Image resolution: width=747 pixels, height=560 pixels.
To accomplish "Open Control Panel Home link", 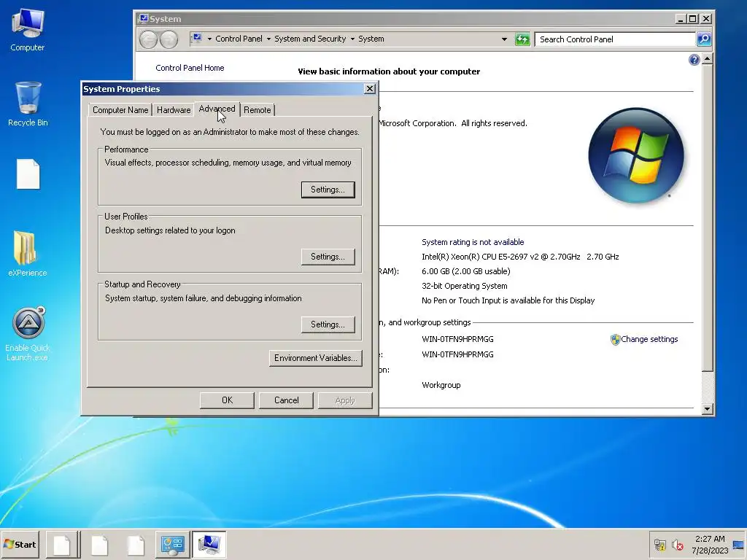I will coord(190,68).
